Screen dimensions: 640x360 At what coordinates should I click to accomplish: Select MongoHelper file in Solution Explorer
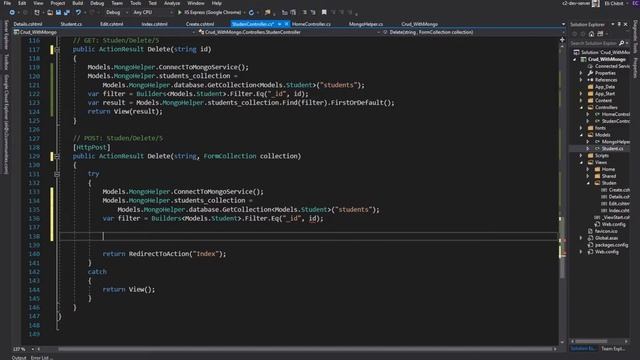click(613, 142)
